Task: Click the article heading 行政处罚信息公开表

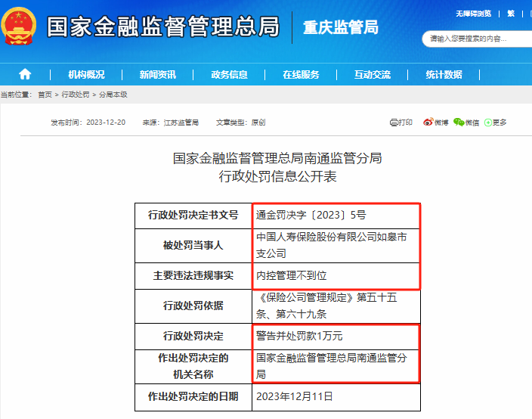Action: coord(277,176)
